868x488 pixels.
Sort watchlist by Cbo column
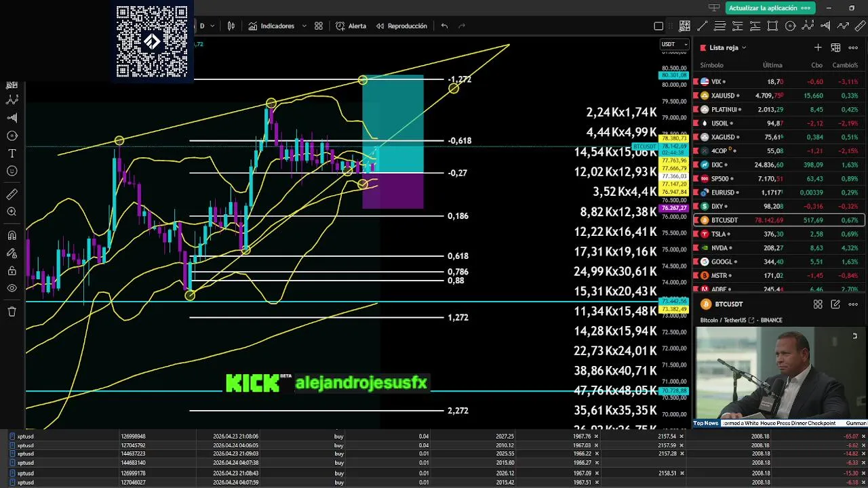click(x=816, y=65)
